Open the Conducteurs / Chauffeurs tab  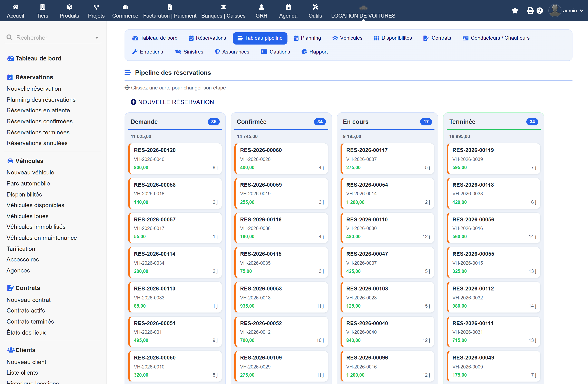coord(496,38)
